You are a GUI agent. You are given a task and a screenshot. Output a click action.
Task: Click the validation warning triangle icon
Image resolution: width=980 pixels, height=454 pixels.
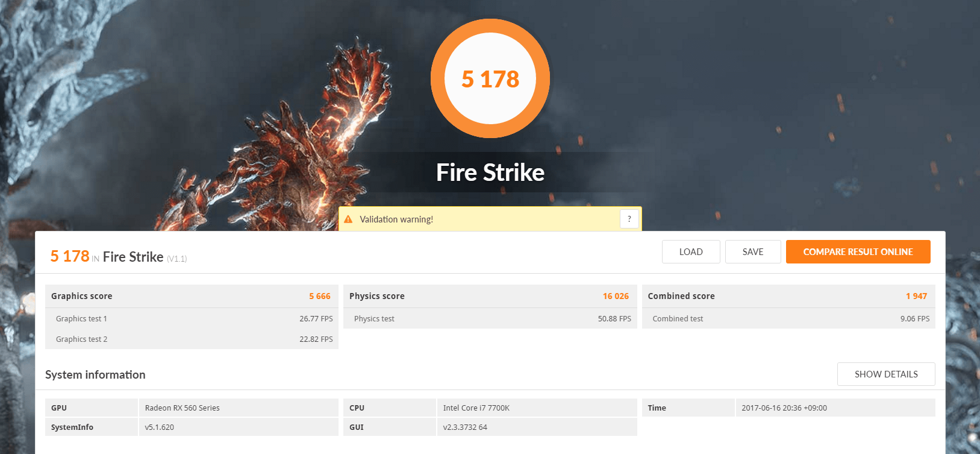348,219
